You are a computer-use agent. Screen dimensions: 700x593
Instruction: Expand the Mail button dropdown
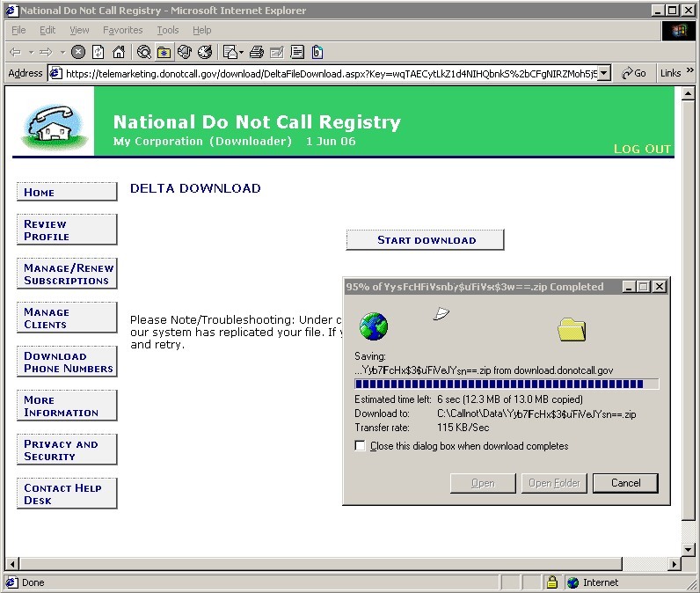tap(241, 52)
